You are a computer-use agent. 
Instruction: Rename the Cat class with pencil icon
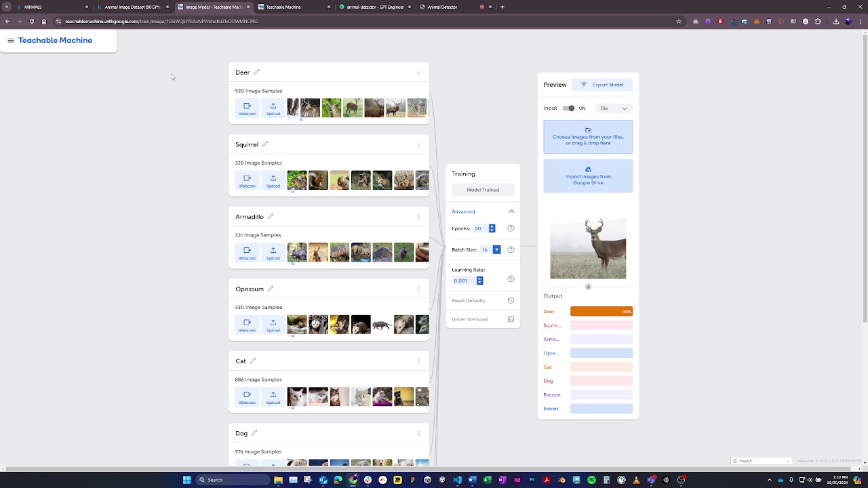[x=253, y=361]
